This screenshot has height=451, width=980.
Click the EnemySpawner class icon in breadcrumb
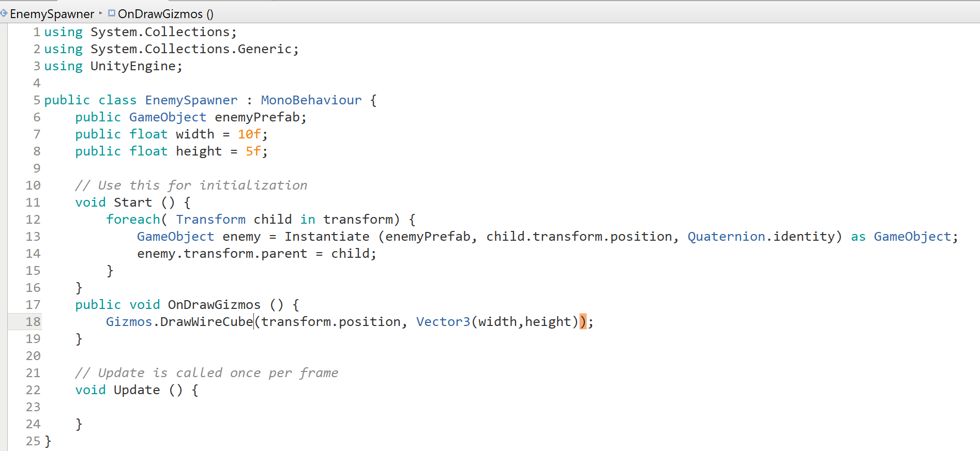click(4, 13)
